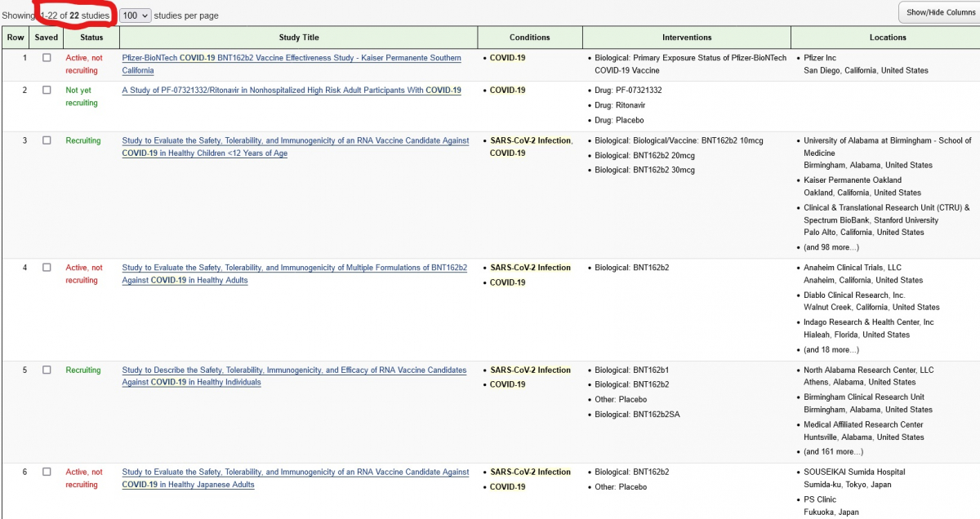The image size is (980, 519).
Task: Open the Healthy Japanese Adults study link
Action: click(295, 472)
